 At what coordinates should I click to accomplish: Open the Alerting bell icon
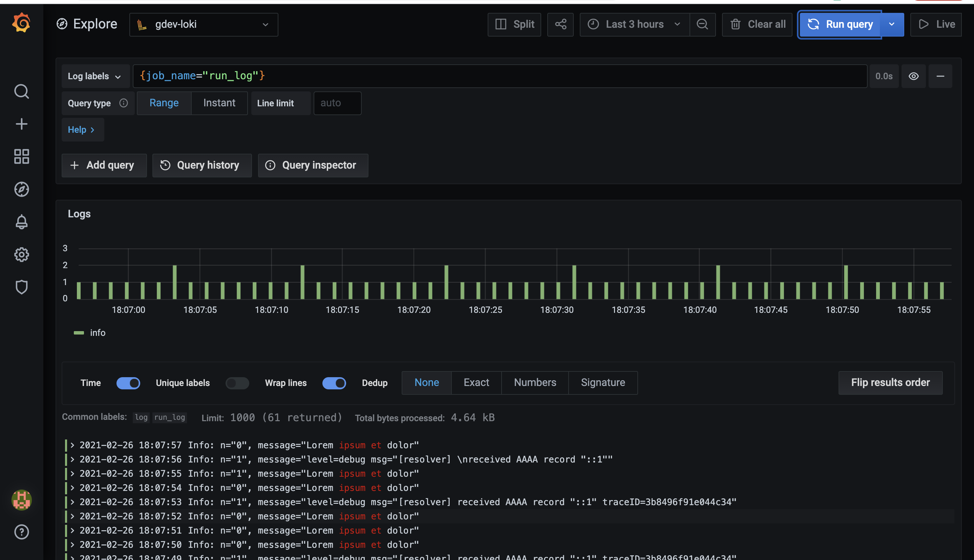click(22, 221)
